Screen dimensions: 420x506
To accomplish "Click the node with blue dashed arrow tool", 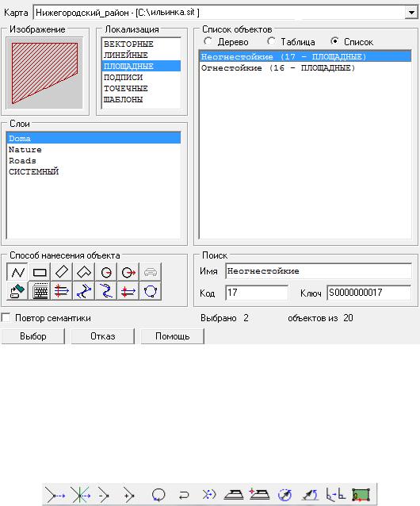I will tap(55, 495).
